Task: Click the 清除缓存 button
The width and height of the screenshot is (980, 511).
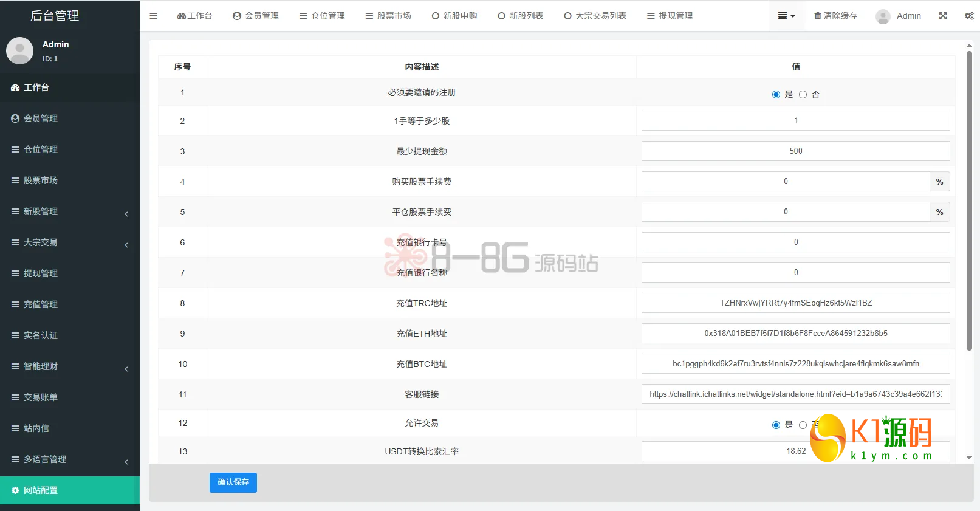Action: click(x=836, y=16)
